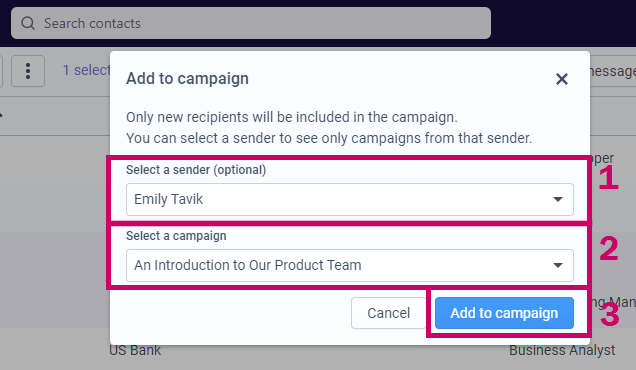Click the 'Only new recipients' description text

point(292,117)
